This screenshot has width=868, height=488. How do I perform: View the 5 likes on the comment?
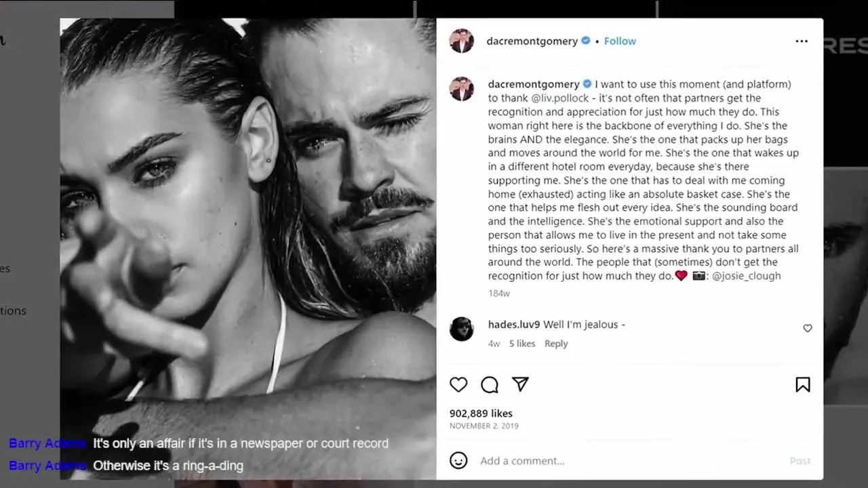[x=522, y=344]
